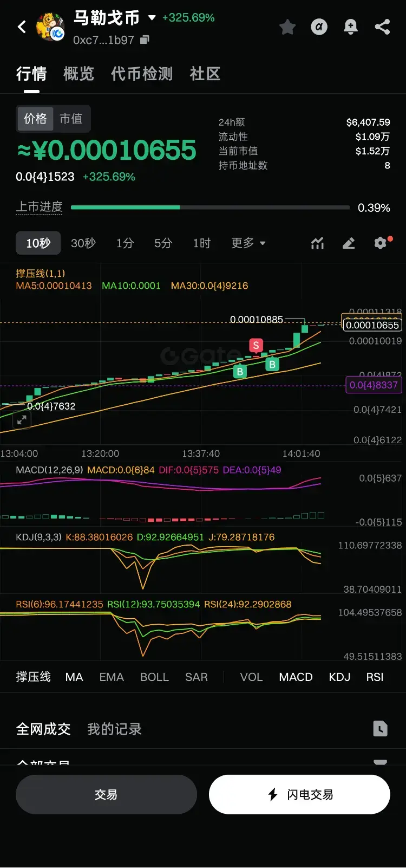
Task: Tap the KDJ(9,3,3) indicator label
Action: coord(38,537)
